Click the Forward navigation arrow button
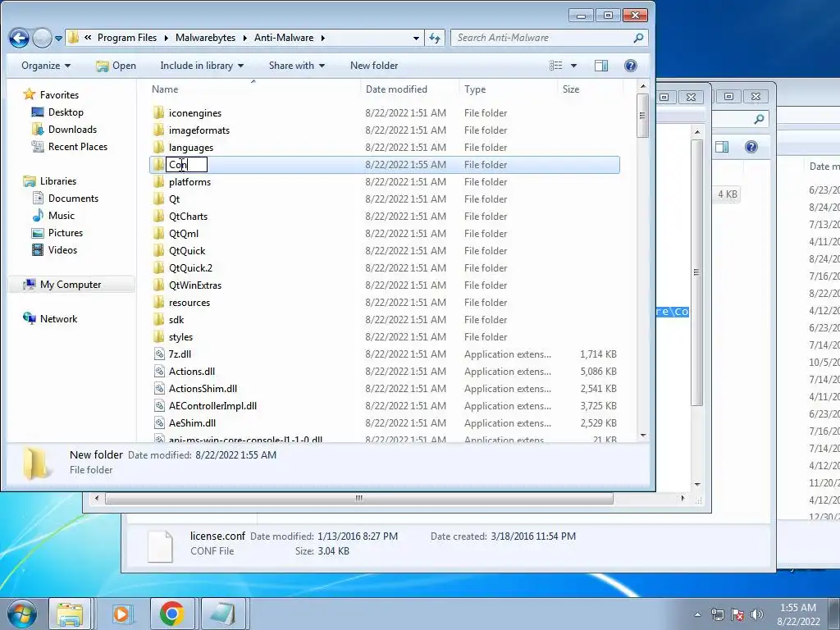Screen dimensions: 840x630 click(42, 38)
